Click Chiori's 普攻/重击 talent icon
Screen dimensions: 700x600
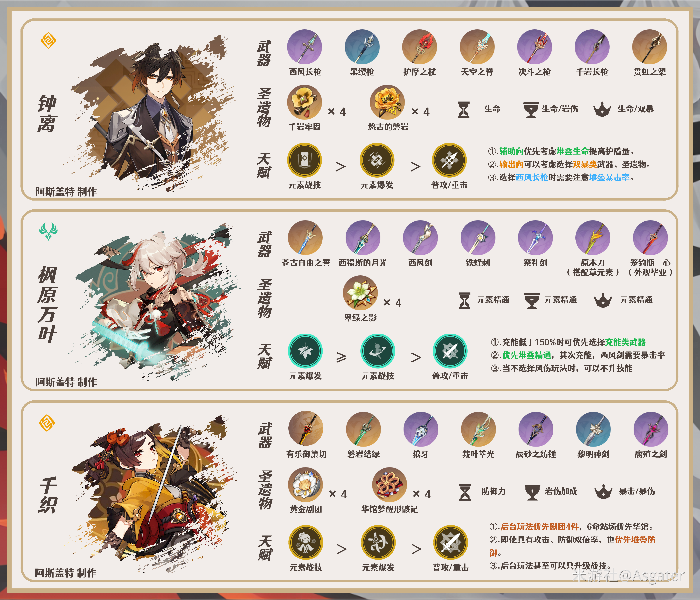[x=451, y=542]
